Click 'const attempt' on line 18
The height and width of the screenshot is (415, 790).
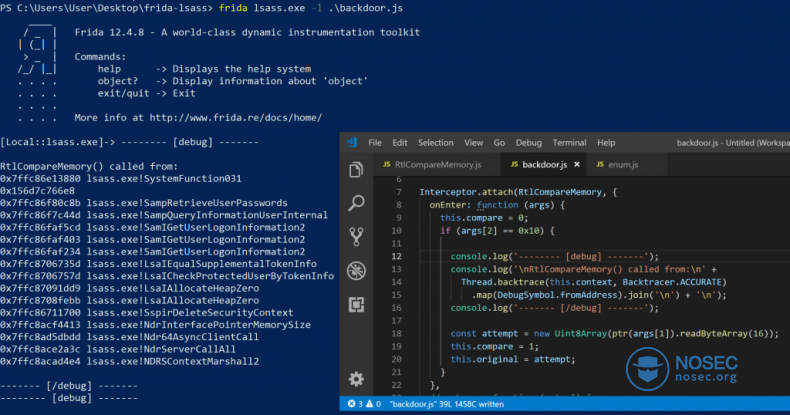tap(484, 333)
